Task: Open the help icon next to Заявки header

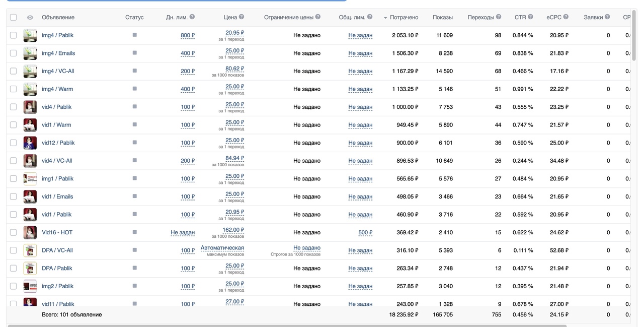Action: pos(607,17)
